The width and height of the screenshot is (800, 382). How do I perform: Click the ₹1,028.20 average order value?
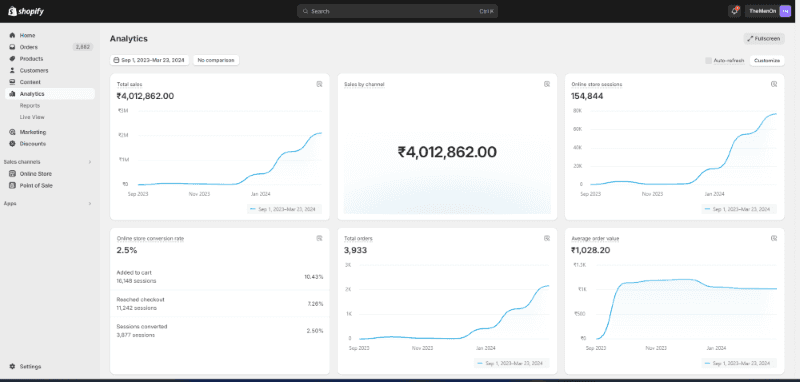click(591, 250)
